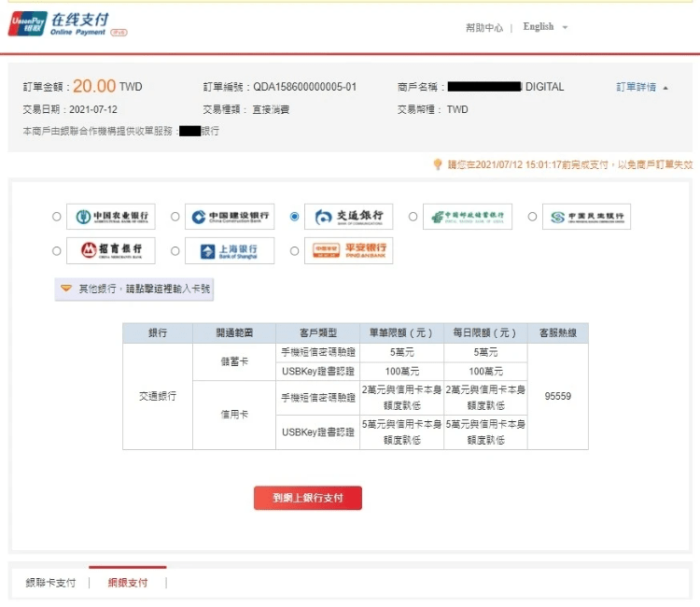Select the Bank of Communications radio button
Image resolution: width=700 pixels, height=607 pixels.
click(294, 217)
